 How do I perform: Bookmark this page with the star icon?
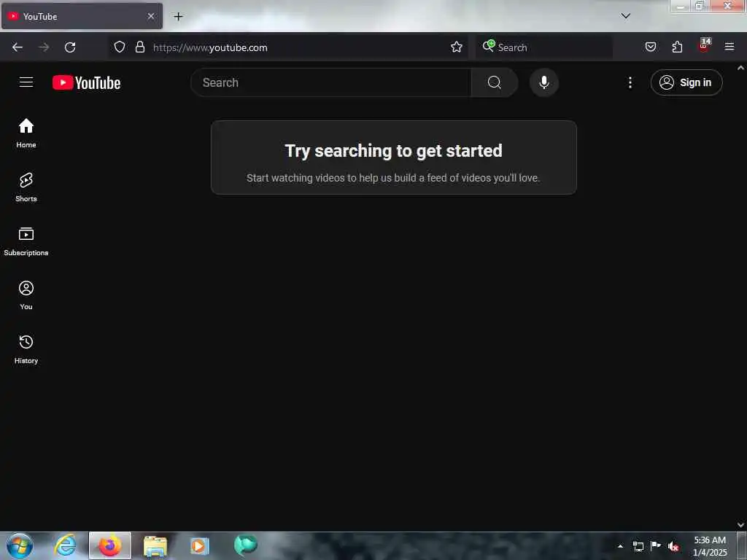click(457, 47)
